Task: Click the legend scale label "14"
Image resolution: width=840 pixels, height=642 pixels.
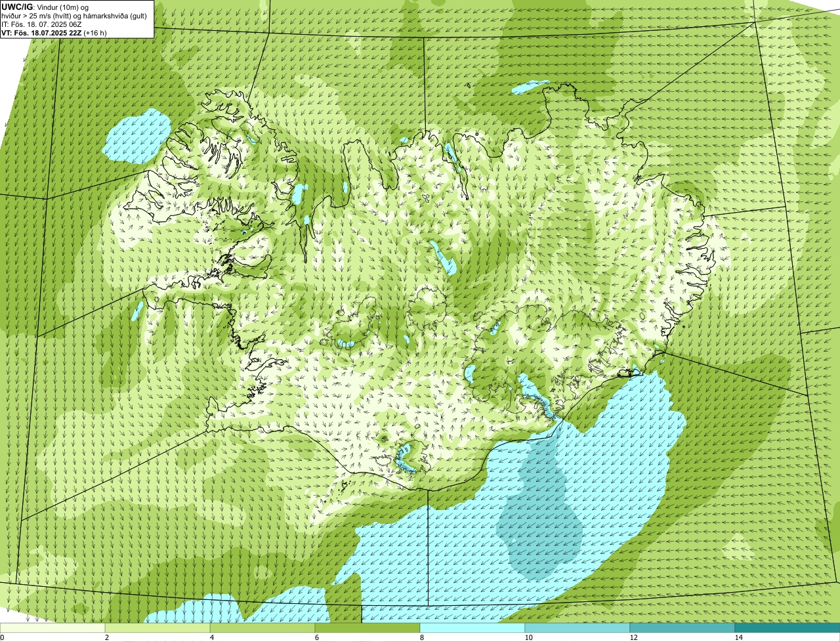Action: pyautogui.click(x=738, y=637)
